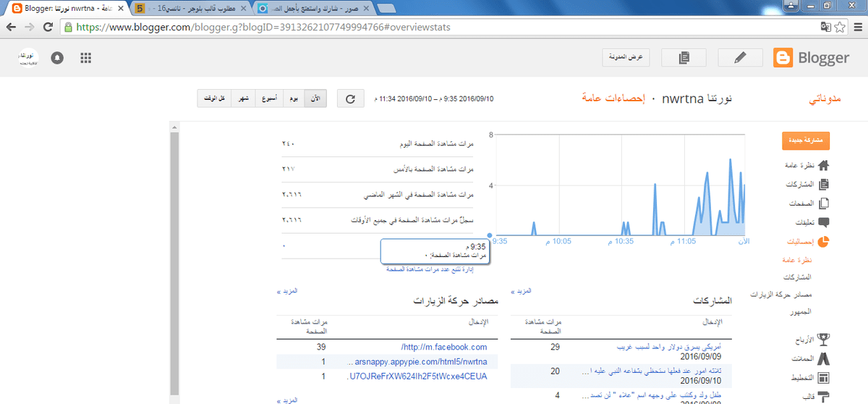The width and height of the screenshot is (868, 404).
Task: Select the شهر (month) time range
Action: [x=244, y=98]
